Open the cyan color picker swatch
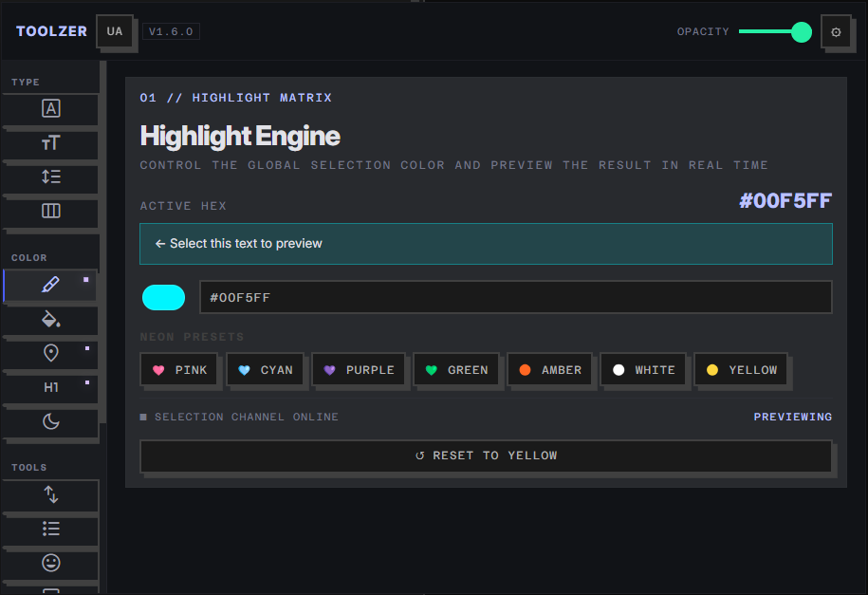 click(x=163, y=298)
